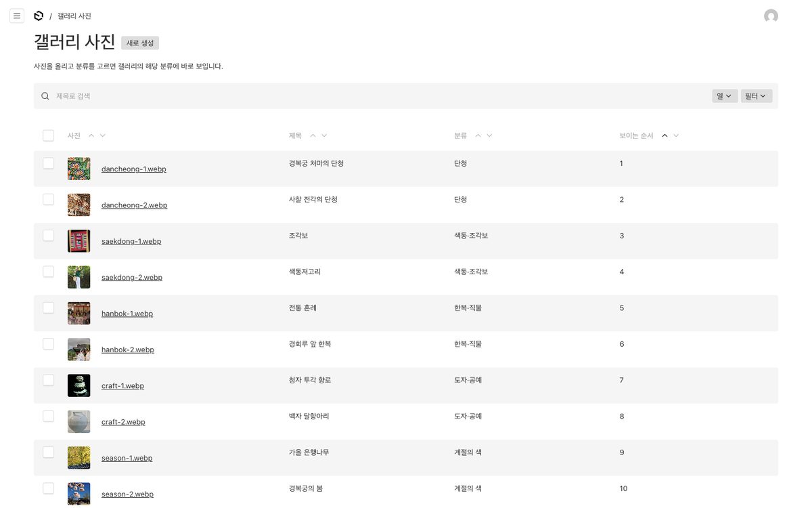Click the craft-2.webp thumbnail image
The height and width of the screenshot is (508, 812).
tap(78, 421)
